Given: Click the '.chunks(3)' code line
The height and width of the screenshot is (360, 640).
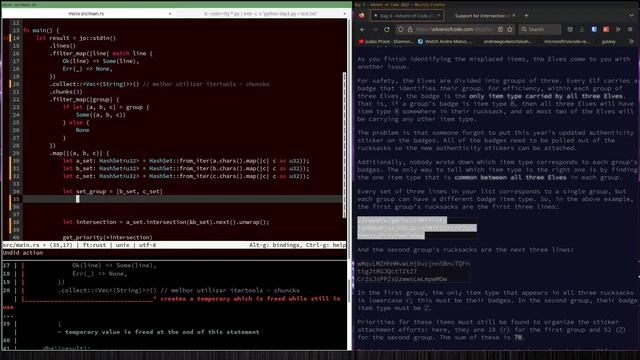Looking at the screenshot, I should pos(66,92).
